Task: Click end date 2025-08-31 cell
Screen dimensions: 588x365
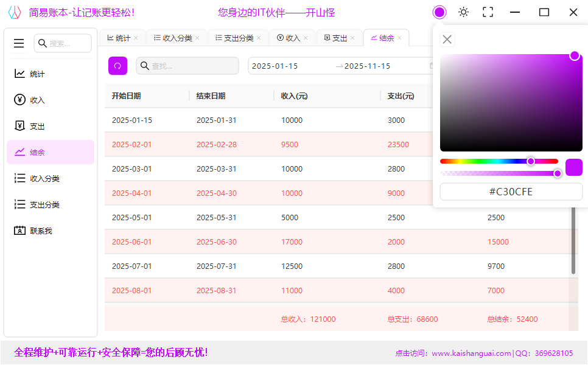Action: click(x=216, y=290)
